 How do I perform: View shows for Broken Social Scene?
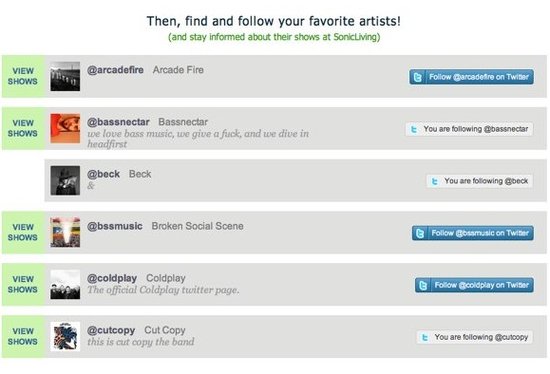(23, 232)
